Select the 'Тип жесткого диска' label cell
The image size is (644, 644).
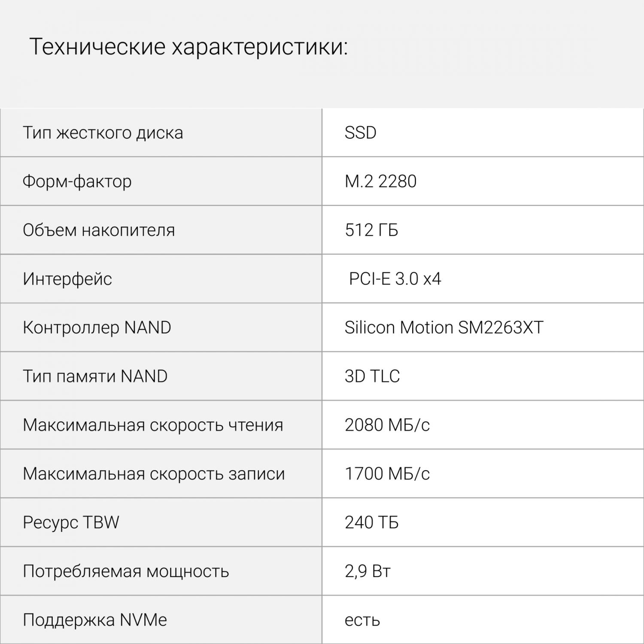(x=161, y=133)
